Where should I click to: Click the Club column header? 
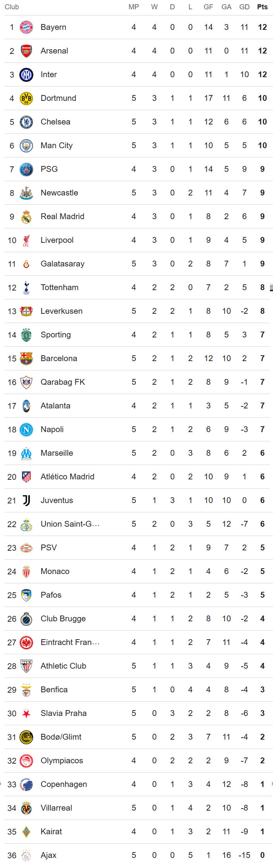(12, 7)
